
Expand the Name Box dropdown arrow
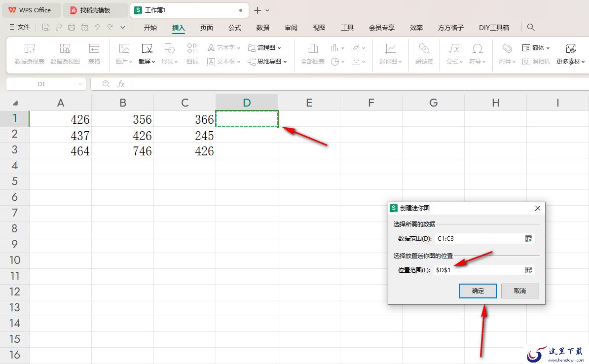point(80,84)
